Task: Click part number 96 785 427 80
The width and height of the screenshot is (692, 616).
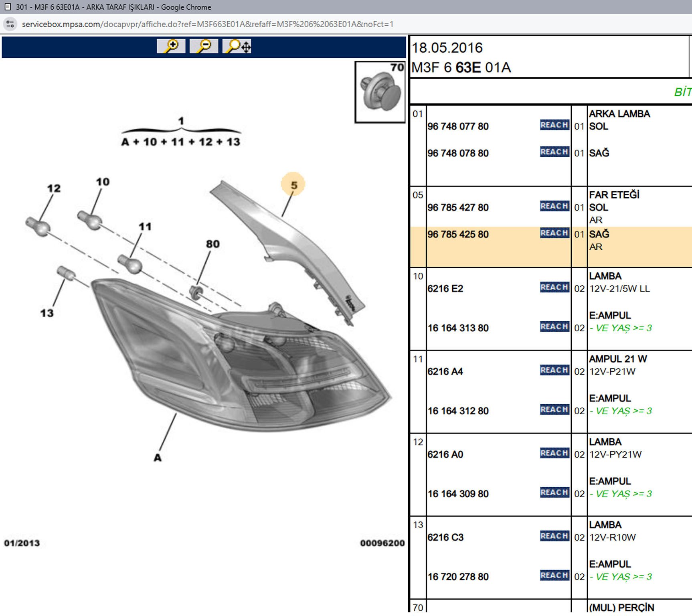Action: 458,208
